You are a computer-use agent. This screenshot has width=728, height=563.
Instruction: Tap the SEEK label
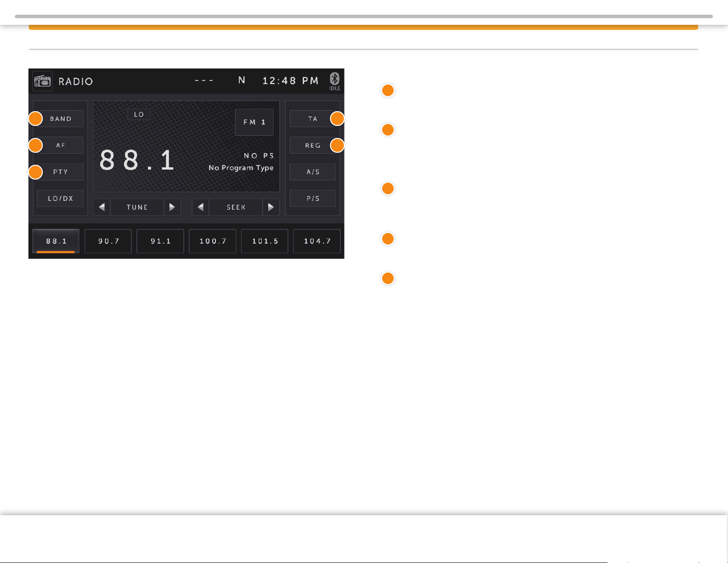(x=236, y=207)
